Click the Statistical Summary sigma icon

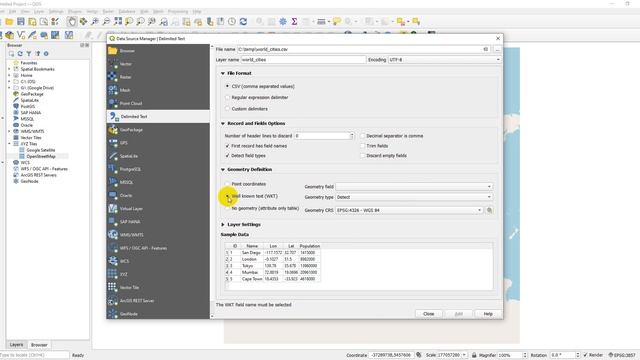294,21
